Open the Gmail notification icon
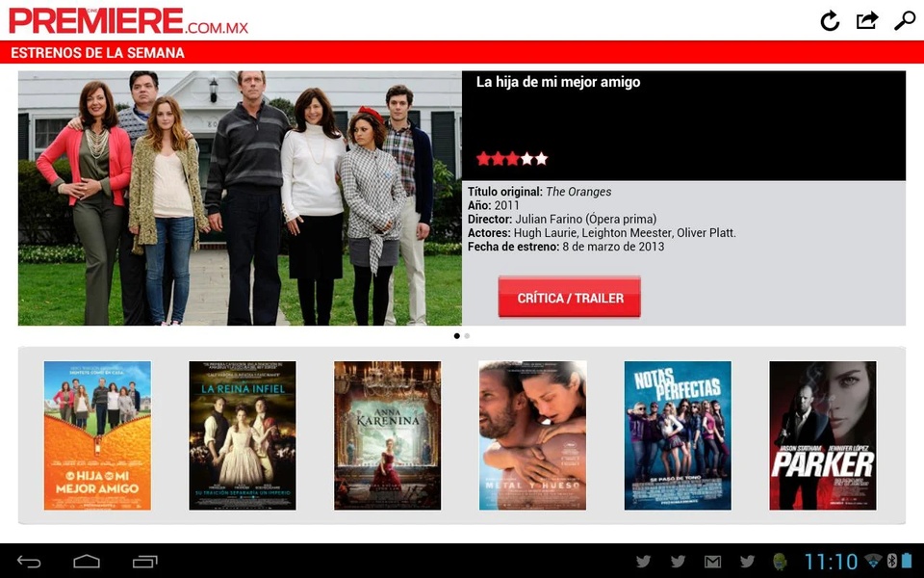 pyautogui.click(x=712, y=562)
